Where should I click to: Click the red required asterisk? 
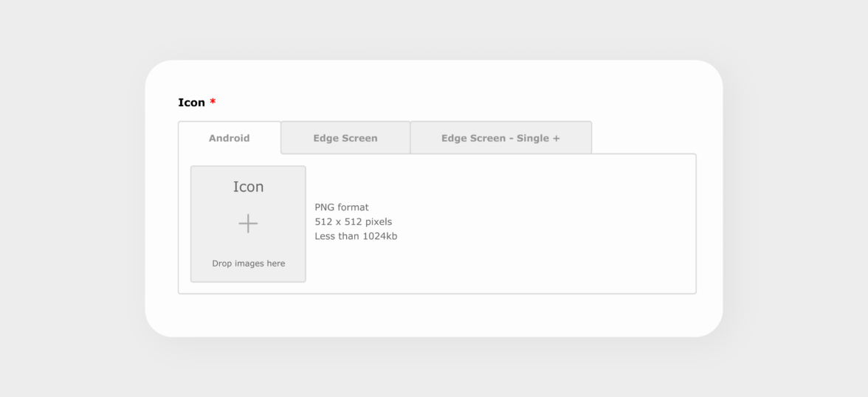click(213, 102)
